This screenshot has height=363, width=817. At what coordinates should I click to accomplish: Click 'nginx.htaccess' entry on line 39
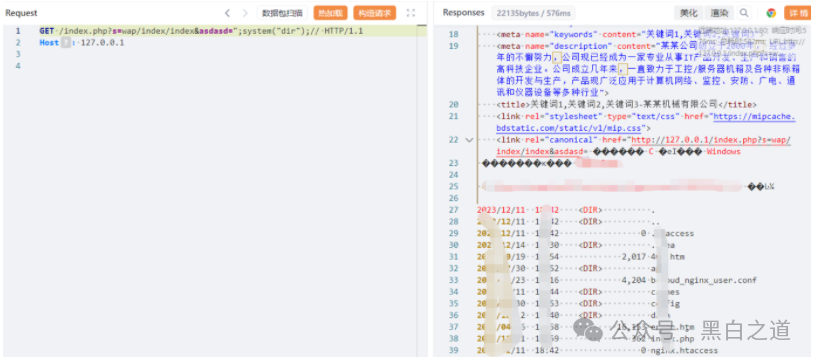[684, 351]
